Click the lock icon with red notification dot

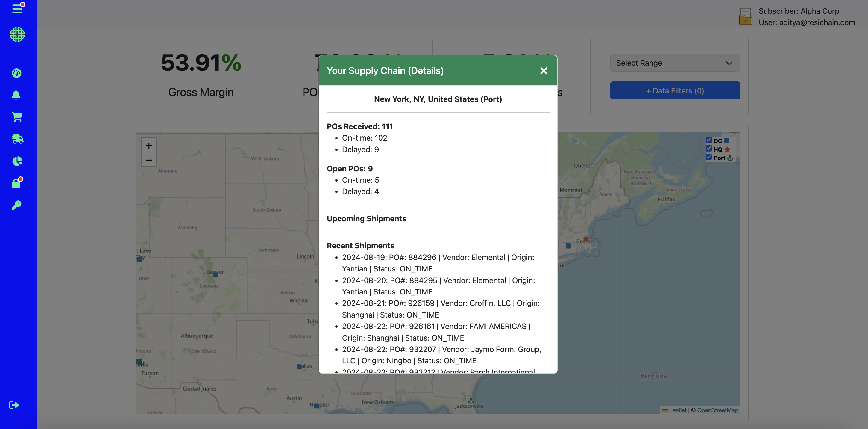click(x=16, y=183)
